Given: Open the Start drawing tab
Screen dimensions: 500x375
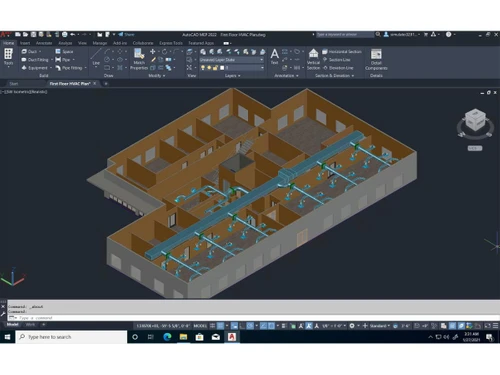Looking at the screenshot, I should coord(14,84).
